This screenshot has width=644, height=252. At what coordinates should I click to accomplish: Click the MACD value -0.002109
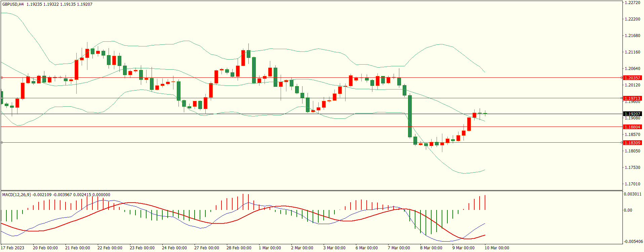(42, 195)
